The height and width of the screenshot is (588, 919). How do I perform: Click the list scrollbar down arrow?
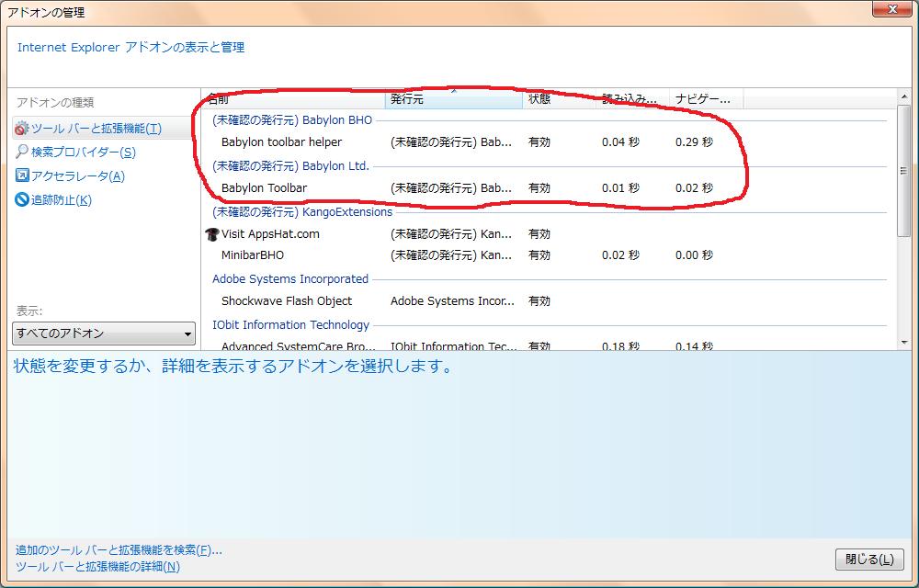pos(903,344)
